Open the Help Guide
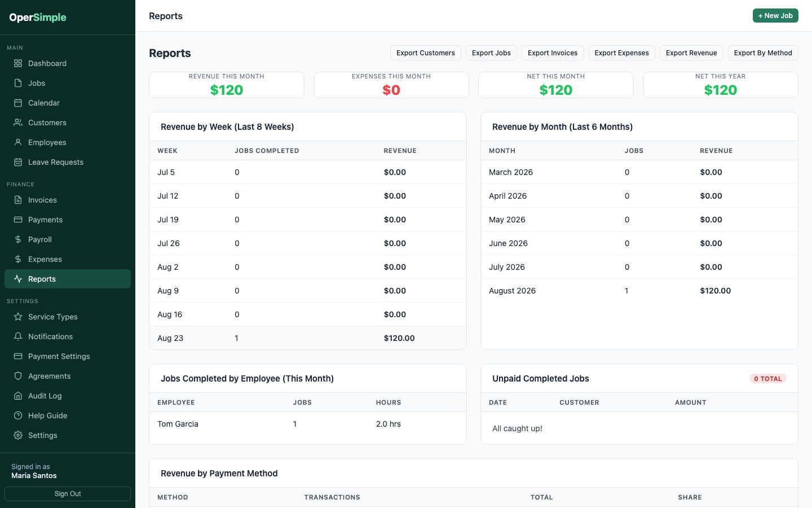The image size is (812, 508). tap(68, 415)
